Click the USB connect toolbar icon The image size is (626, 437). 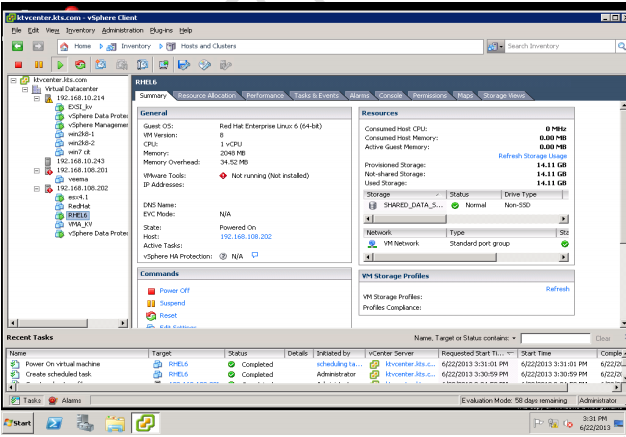[226, 65]
